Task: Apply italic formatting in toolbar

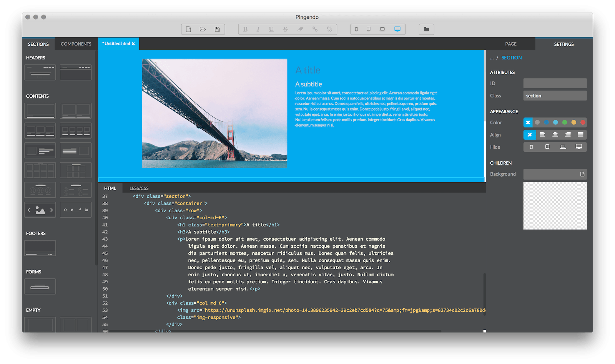Action: 258,29
